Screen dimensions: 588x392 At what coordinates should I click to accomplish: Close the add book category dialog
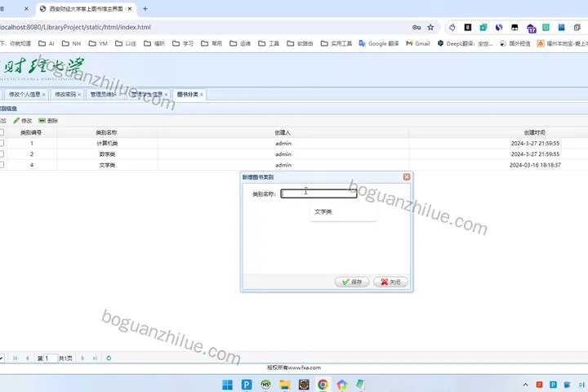pos(407,176)
